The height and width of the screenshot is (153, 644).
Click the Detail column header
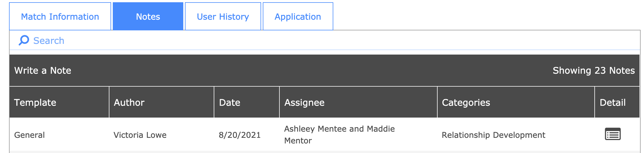click(612, 102)
